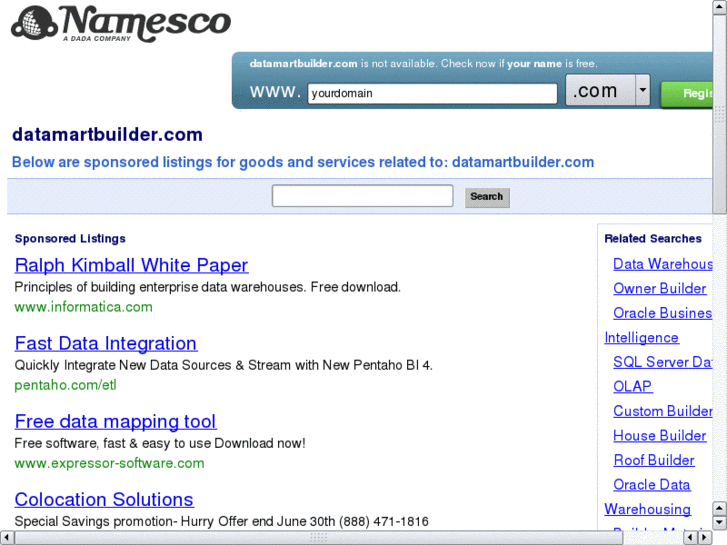
Task: Click the horizontal scrollbar thumb
Action: (x=319, y=538)
